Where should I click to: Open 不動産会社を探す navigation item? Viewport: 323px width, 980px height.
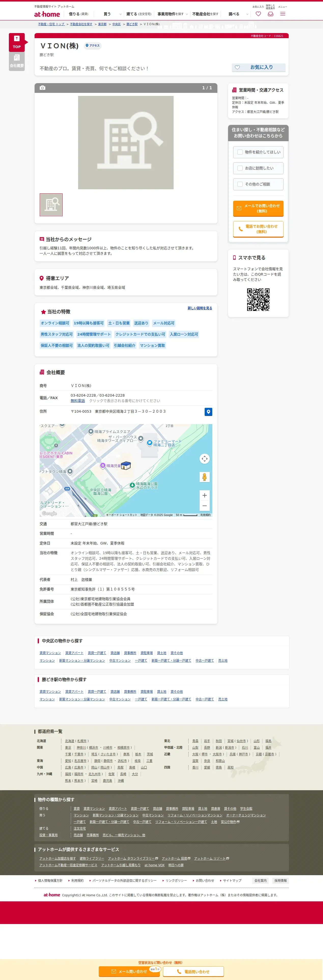tap(205, 14)
